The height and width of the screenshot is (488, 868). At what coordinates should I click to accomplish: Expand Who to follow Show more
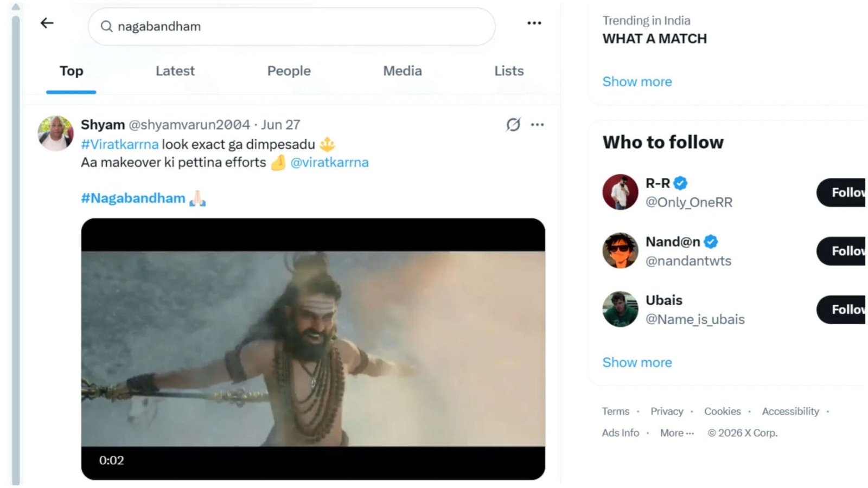pyautogui.click(x=637, y=363)
